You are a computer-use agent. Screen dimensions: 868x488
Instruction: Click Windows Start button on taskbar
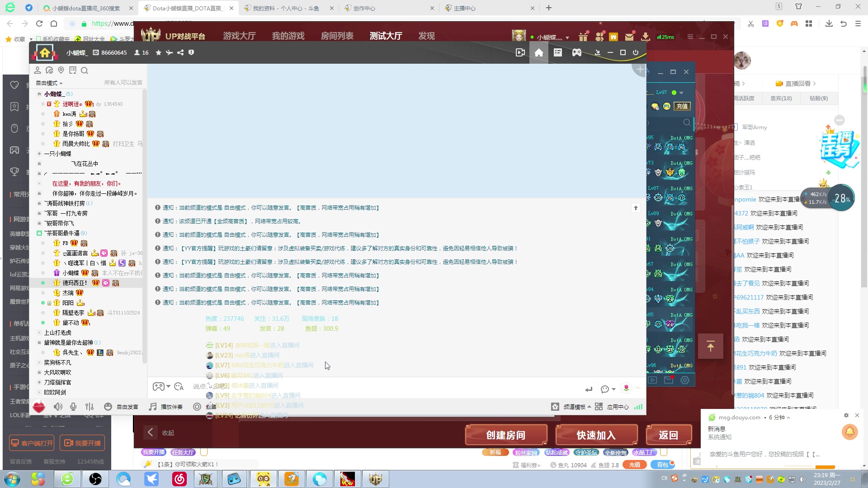pos(12,479)
